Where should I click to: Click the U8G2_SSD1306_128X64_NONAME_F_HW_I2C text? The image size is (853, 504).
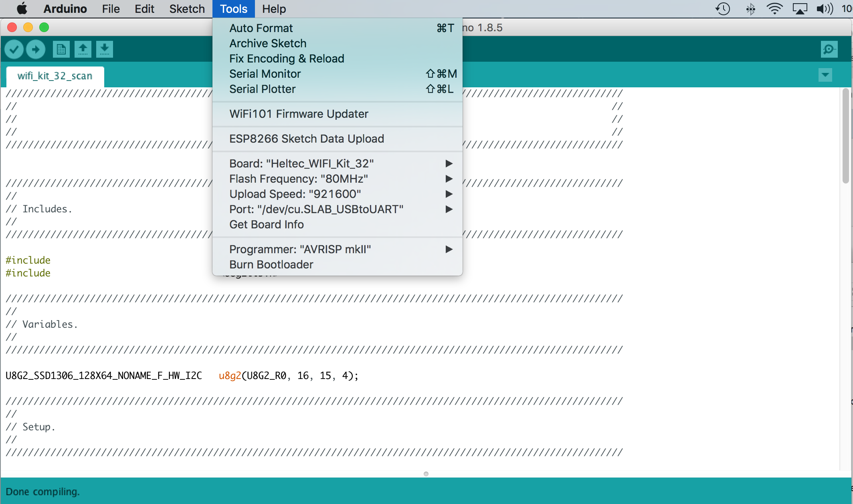(x=104, y=376)
